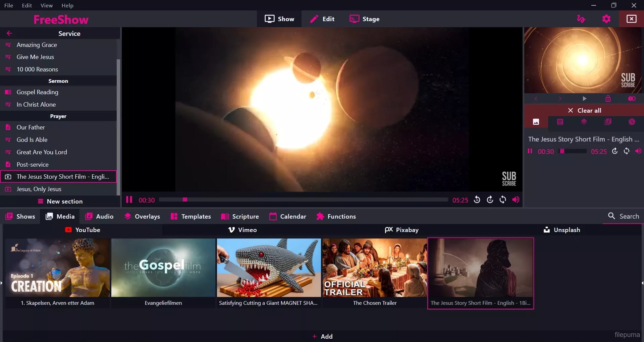Click the main video progress slider
This screenshot has height=342, width=644.
[x=303, y=200]
